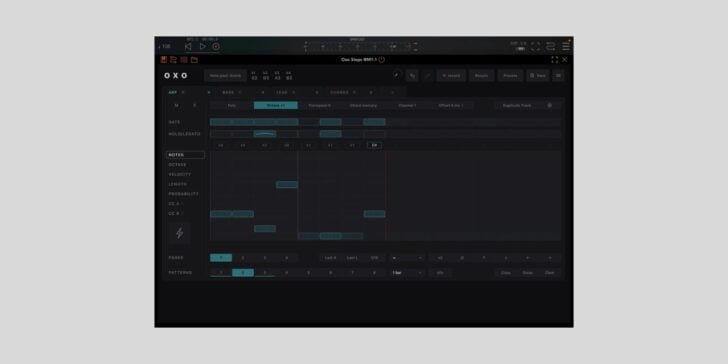The image size is (728, 364).
Task: Click the Offset 0 ms field
Action: [451, 105]
